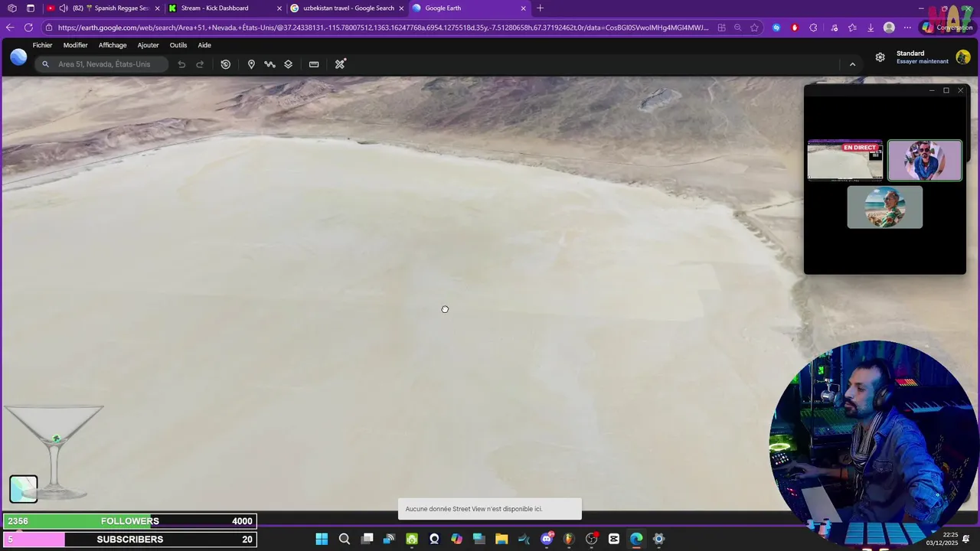Select the EN DIRECT stream thumbnail
This screenshot has height=551, width=980.
pyautogui.click(x=845, y=161)
